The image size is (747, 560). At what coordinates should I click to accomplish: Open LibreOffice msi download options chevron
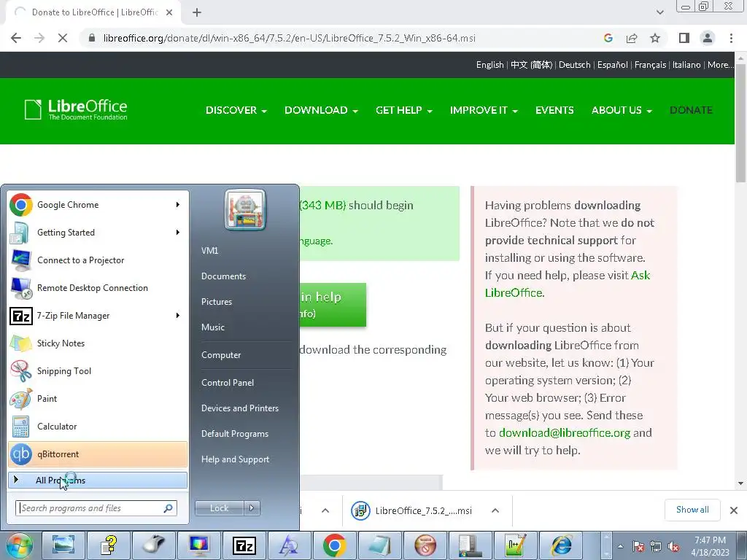coord(495,510)
